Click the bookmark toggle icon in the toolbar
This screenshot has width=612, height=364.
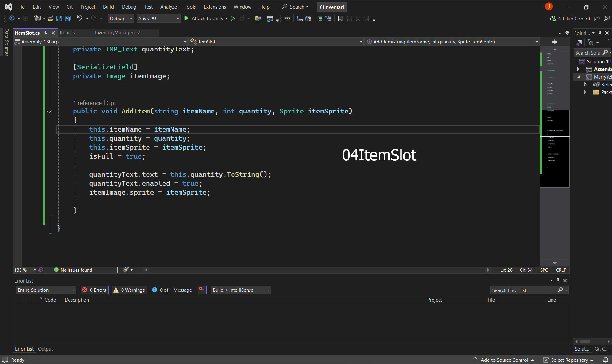[340, 19]
